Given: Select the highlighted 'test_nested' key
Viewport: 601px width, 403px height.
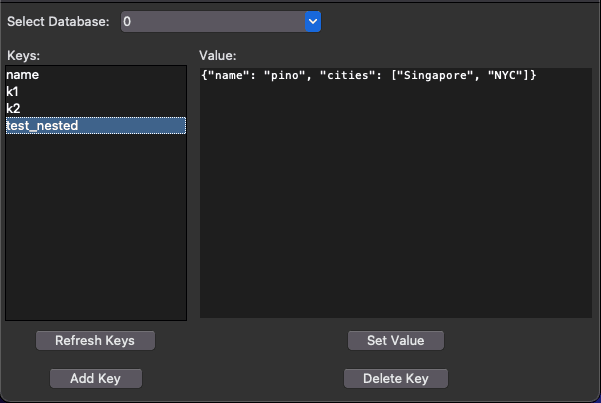Looking at the screenshot, I should tap(42, 125).
